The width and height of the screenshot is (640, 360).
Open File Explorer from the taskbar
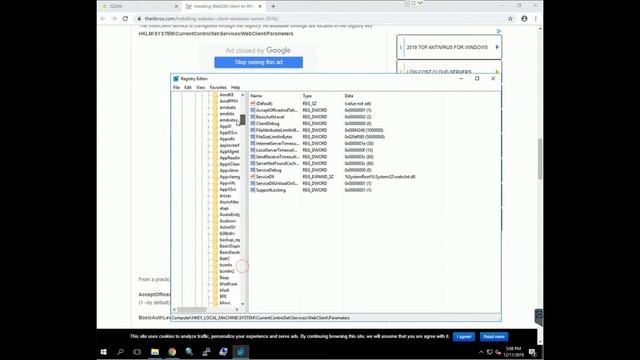(x=155, y=352)
